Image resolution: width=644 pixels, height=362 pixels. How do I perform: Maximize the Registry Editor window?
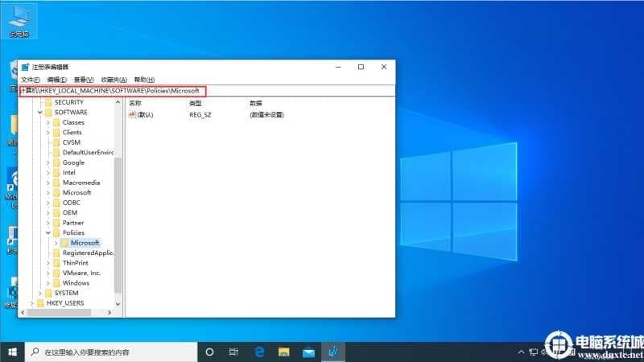pos(361,67)
